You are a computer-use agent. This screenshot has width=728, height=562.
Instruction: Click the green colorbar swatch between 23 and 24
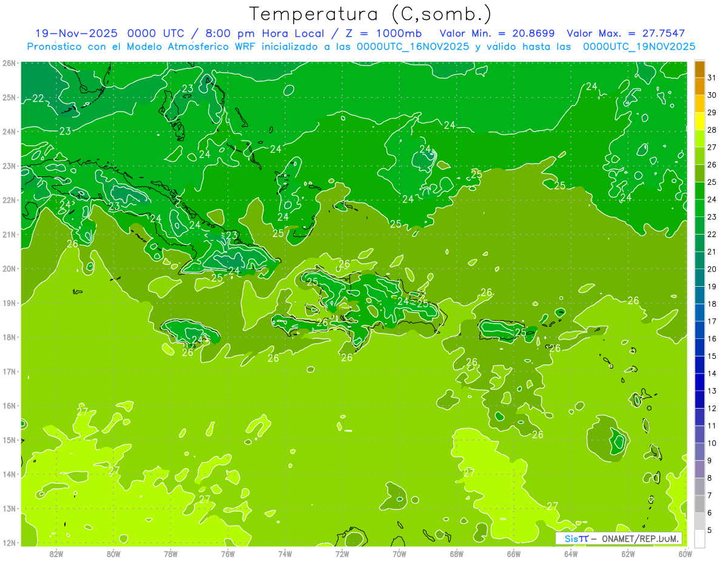click(699, 208)
